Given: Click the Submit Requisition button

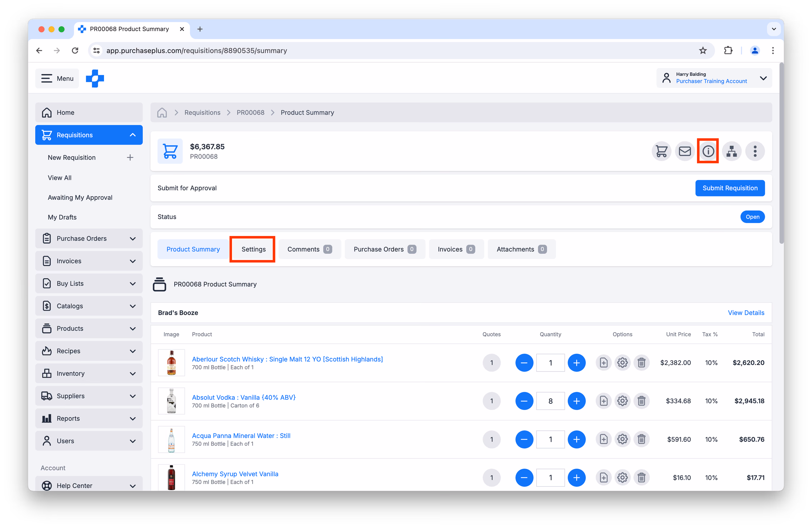Looking at the screenshot, I should pyautogui.click(x=730, y=188).
